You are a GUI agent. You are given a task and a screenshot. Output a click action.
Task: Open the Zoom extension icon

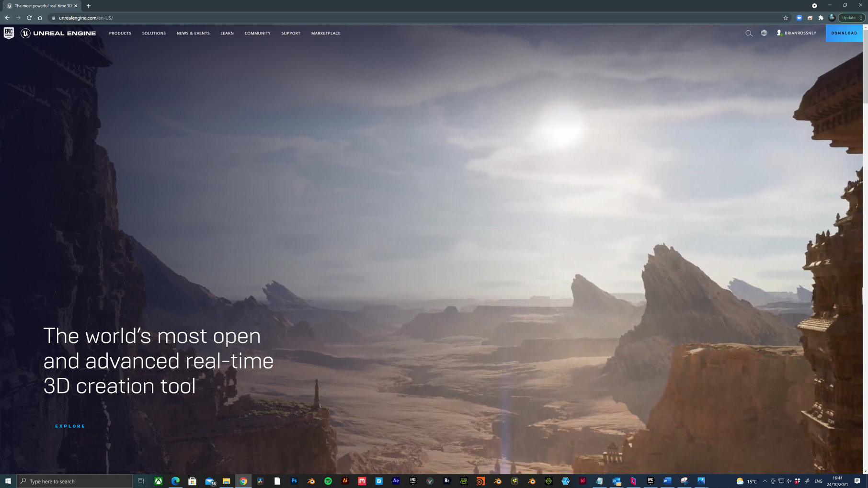click(799, 18)
